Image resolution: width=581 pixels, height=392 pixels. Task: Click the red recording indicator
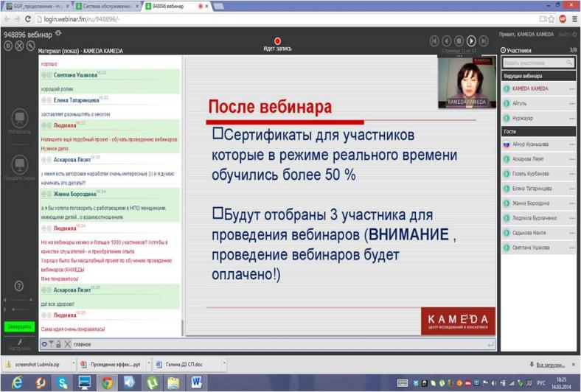pyautogui.click(x=277, y=41)
